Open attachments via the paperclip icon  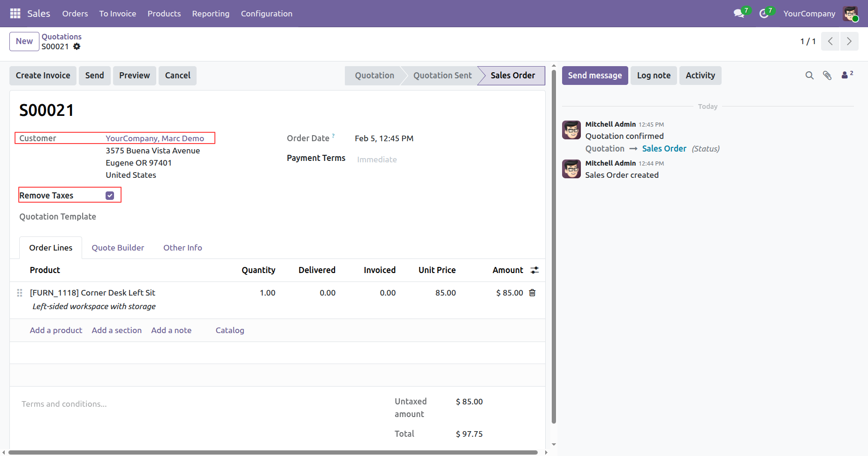click(x=827, y=76)
